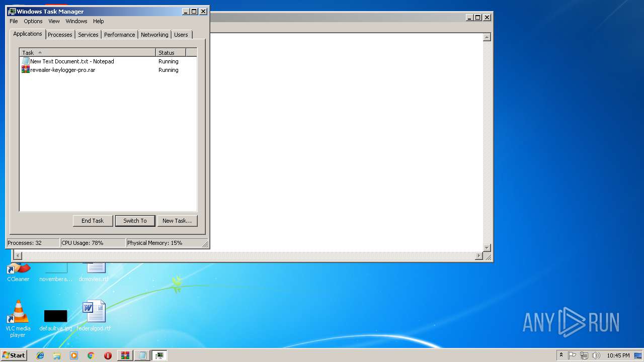Select the novembera desktop file
Image resolution: width=644 pixels, height=362 pixels.
click(x=56, y=272)
